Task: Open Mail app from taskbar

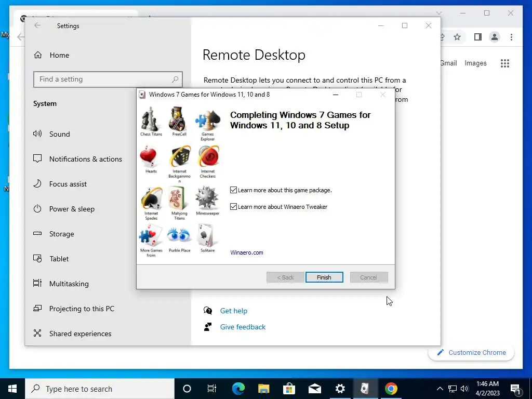Action: 314,389
